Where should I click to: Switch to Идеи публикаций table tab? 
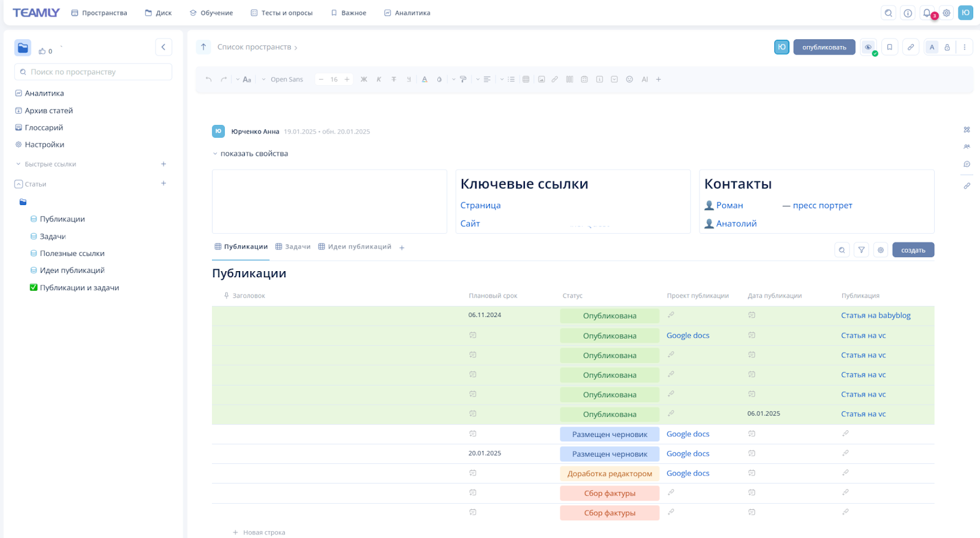pyautogui.click(x=355, y=247)
